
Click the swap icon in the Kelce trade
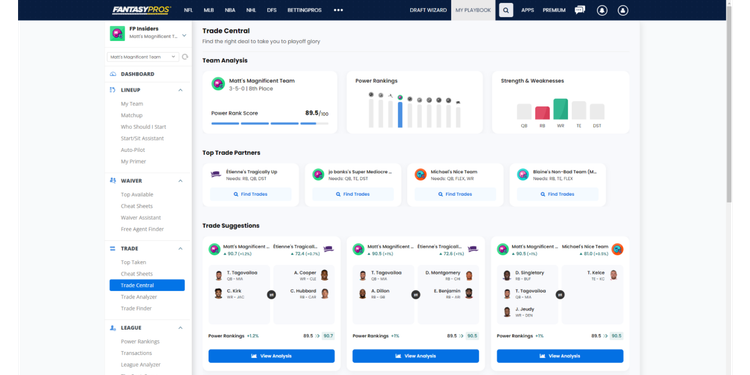(560, 295)
